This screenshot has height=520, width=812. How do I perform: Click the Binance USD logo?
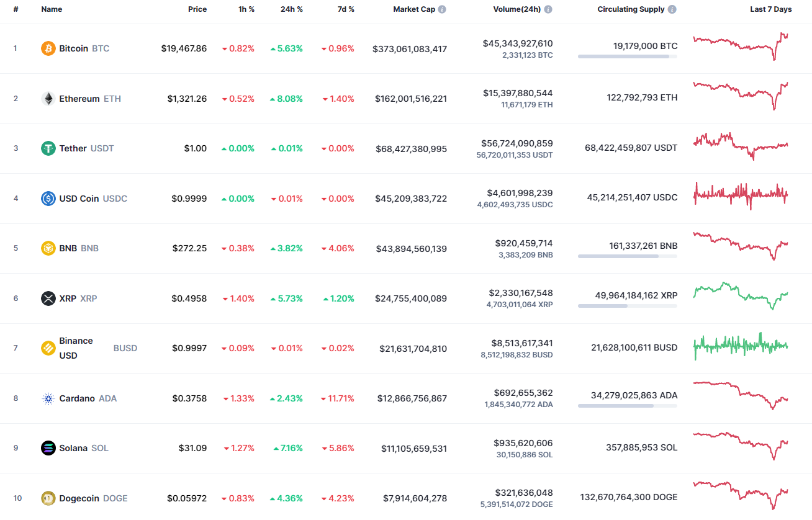pyautogui.click(x=48, y=347)
